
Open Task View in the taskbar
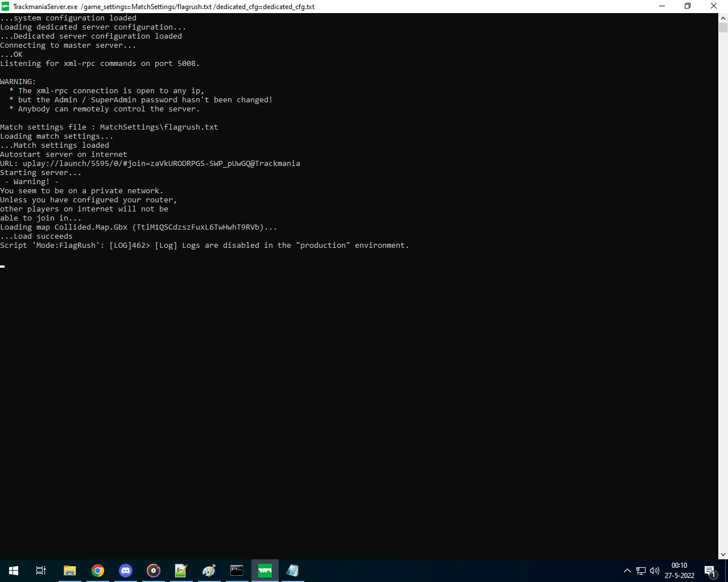click(x=41, y=571)
